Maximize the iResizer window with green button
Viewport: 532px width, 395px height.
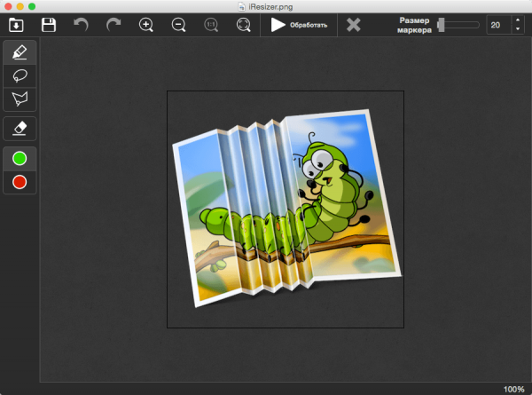point(32,6)
